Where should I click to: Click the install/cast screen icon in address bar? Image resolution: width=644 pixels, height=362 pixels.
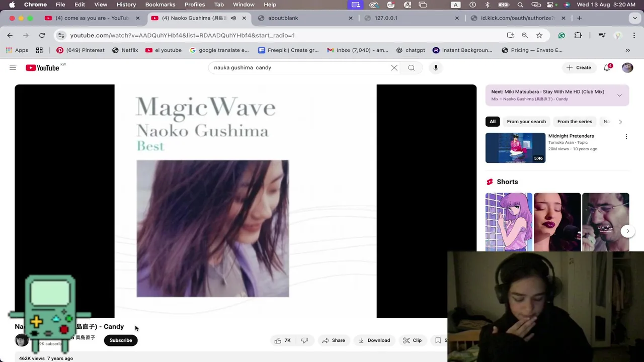511,35
